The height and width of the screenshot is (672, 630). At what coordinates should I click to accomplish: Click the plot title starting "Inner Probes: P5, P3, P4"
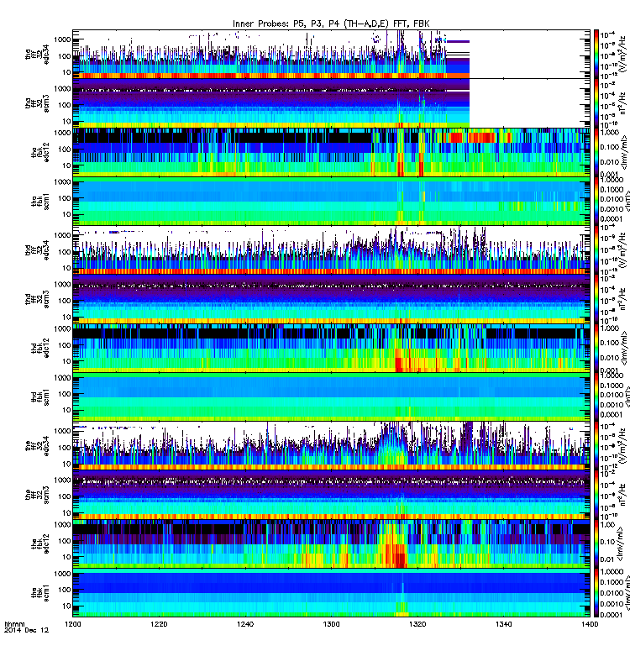pos(331,24)
